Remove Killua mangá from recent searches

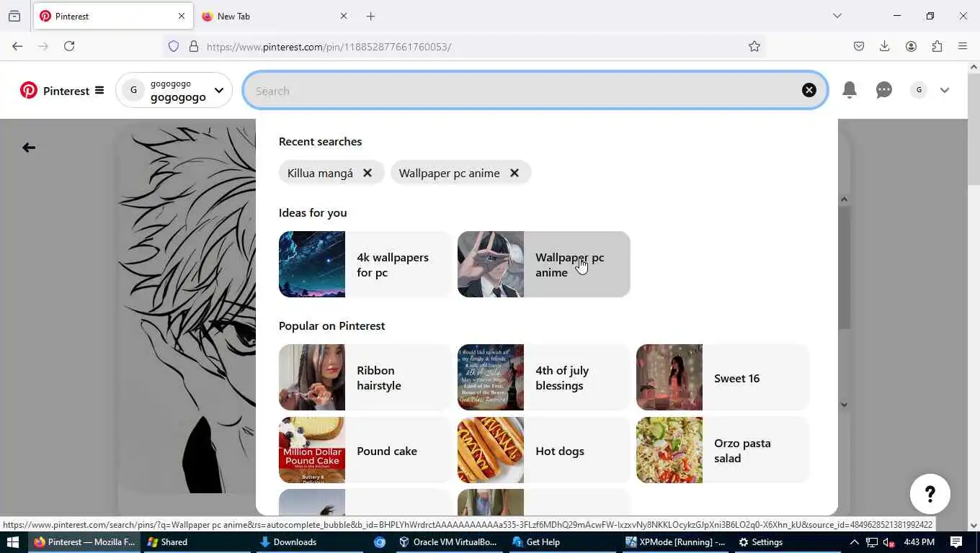tap(367, 173)
